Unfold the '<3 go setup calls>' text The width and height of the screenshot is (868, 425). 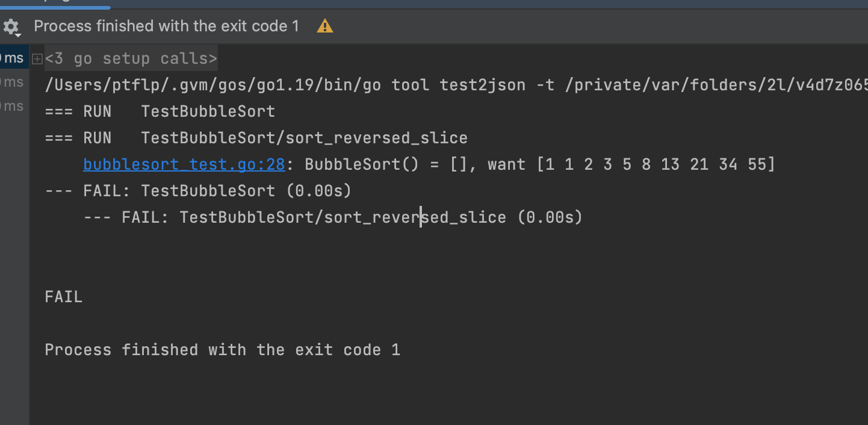pos(131,59)
